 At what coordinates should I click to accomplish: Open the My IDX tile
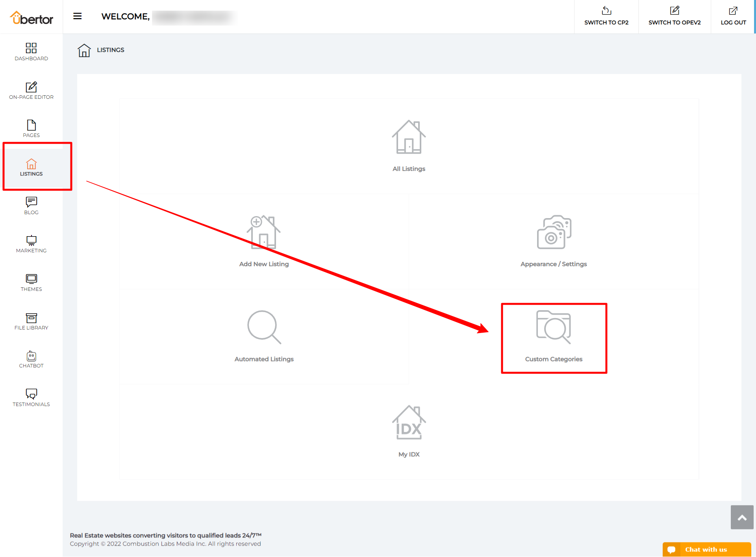pyautogui.click(x=409, y=431)
